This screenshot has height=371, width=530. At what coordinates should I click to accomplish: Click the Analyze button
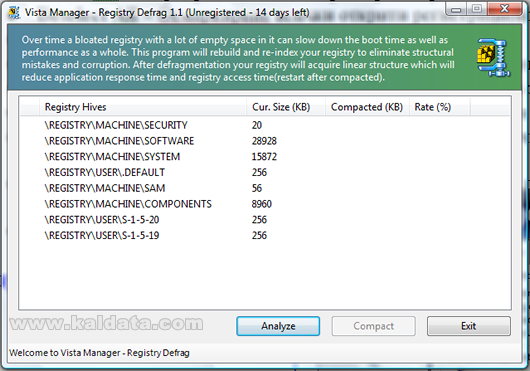(278, 326)
